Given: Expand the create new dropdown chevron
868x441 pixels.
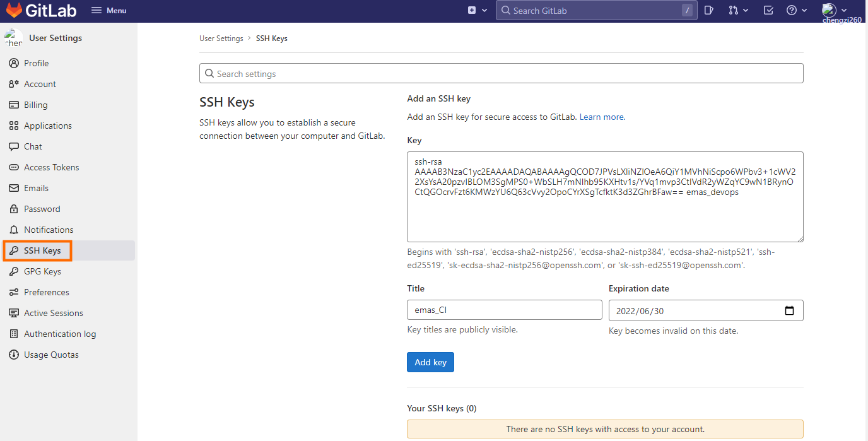Looking at the screenshot, I should coord(484,11).
